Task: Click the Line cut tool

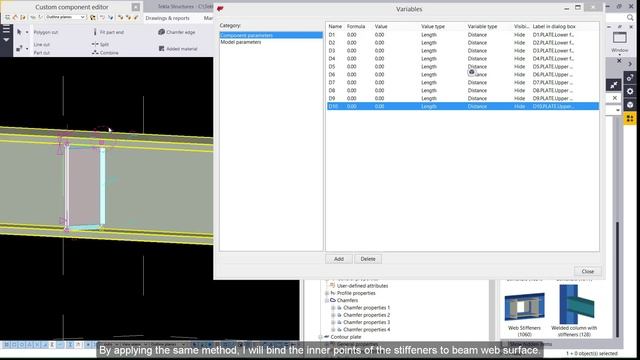Action: coord(42,44)
